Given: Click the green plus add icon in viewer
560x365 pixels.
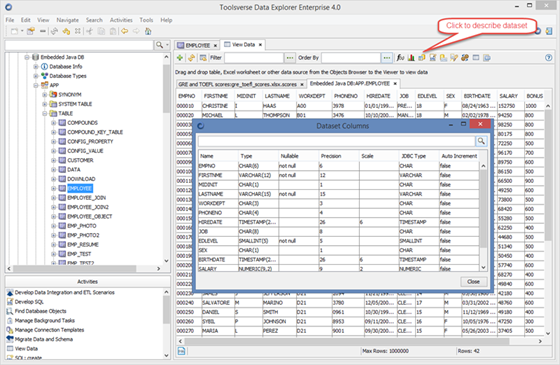Looking at the screenshot, I should pyautogui.click(x=180, y=58).
